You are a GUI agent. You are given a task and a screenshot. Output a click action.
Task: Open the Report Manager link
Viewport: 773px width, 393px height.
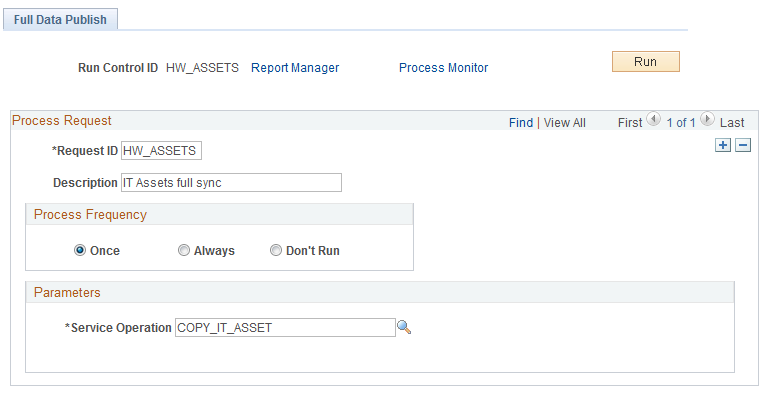click(x=295, y=68)
